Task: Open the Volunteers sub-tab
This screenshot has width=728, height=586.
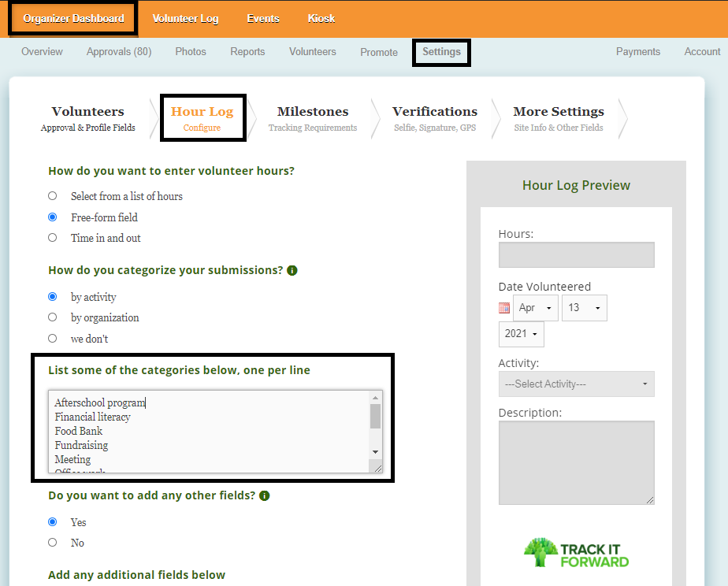Action: coord(313,51)
